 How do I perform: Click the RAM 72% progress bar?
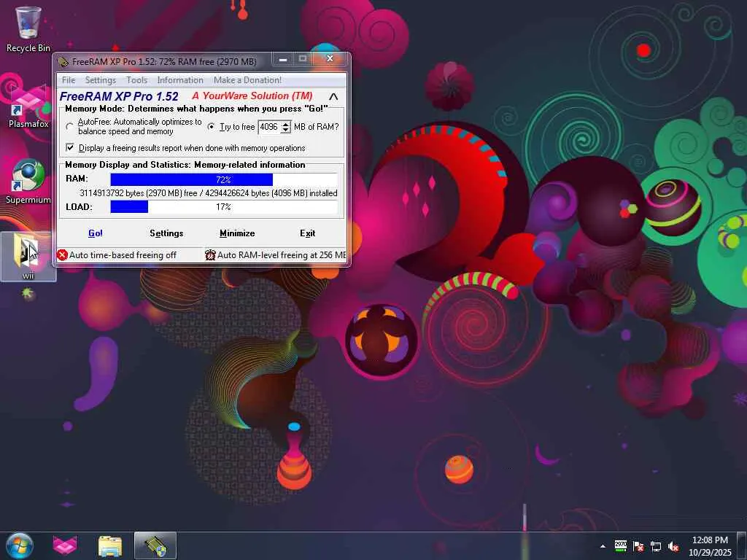click(x=224, y=179)
